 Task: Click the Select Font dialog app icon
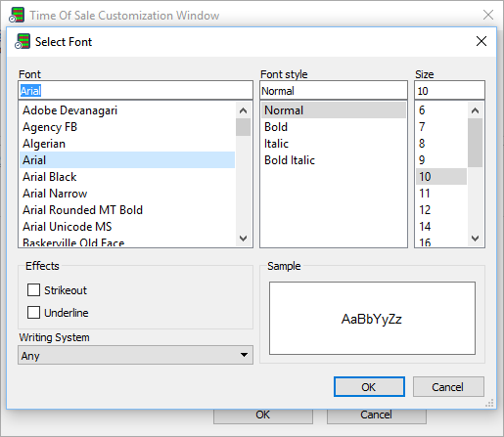23,41
